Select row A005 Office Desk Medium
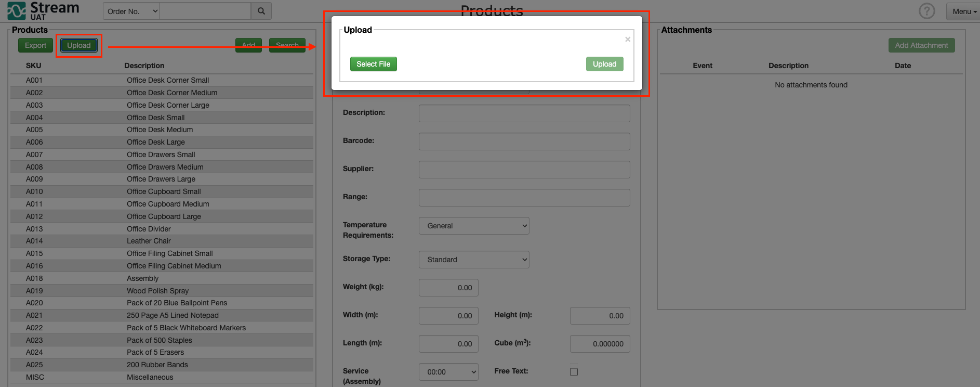The width and height of the screenshot is (980, 387). tap(162, 130)
